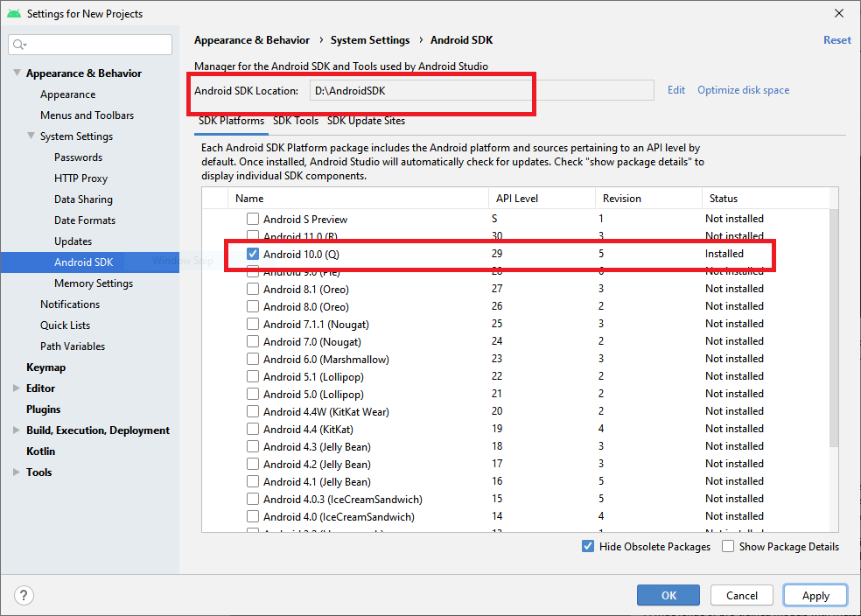This screenshot has width=861, height=616.
Task: Close the Settings for New Projects dialog
Action: click(x=839, y=13)
